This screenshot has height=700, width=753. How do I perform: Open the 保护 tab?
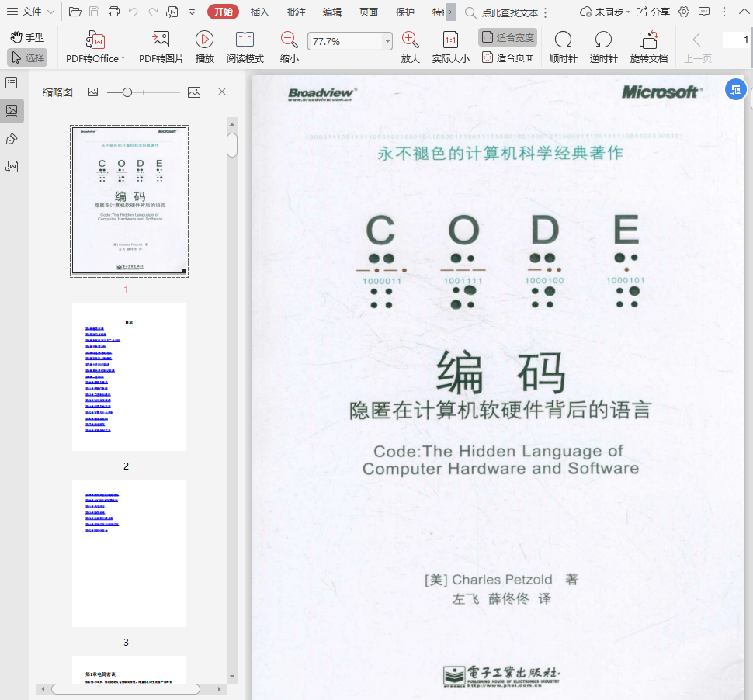click(x=404, y=12)
